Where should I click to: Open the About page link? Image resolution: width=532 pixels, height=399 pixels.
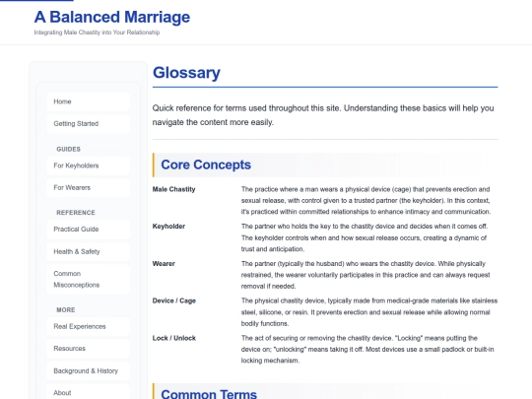pyautogui.click(x=89, y=392)
